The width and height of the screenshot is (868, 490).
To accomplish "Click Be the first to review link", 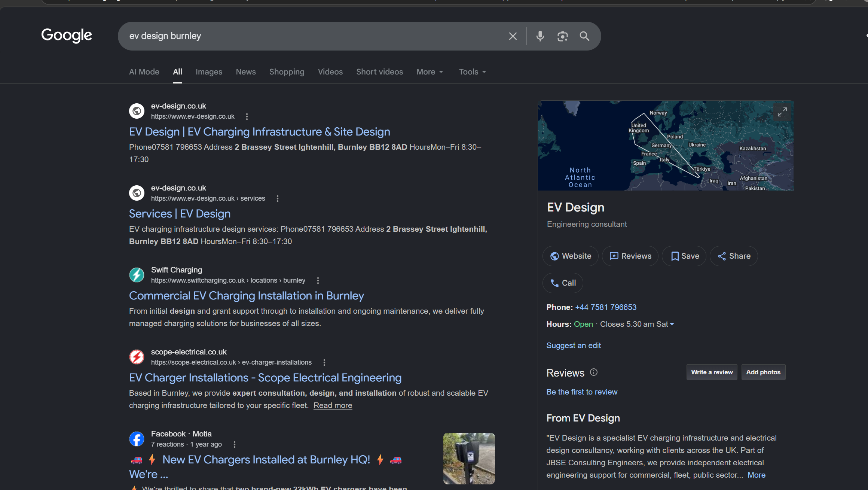I will [582, 392].
